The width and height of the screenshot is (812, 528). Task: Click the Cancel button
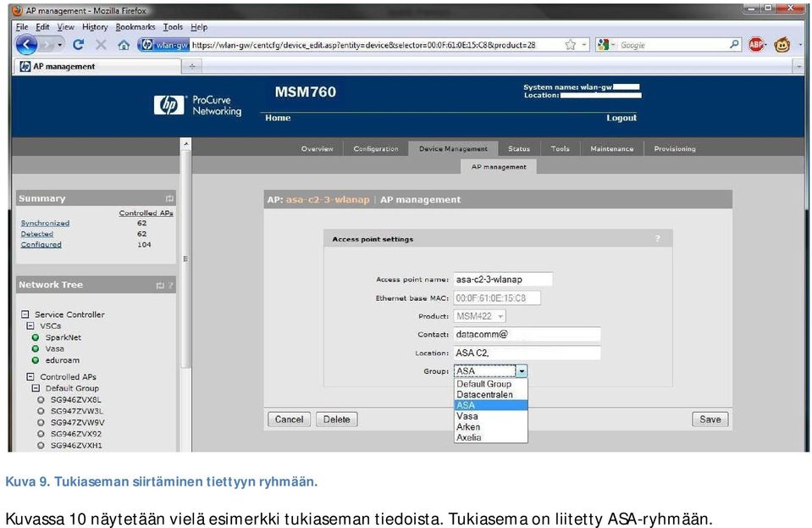pyautogui.click(x=289, y=420)
